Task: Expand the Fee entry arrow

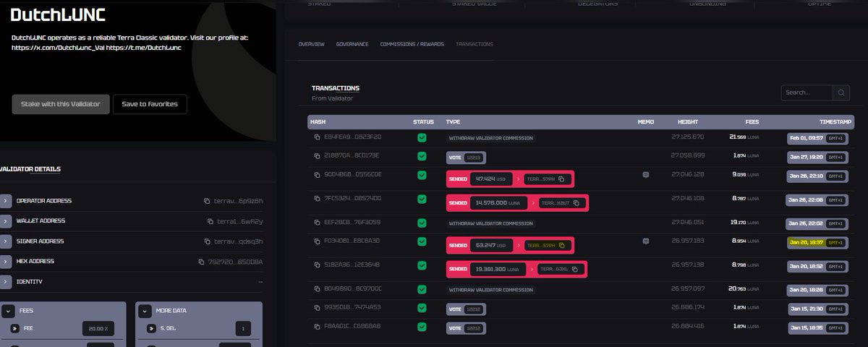Action: (x=14, y=329)
